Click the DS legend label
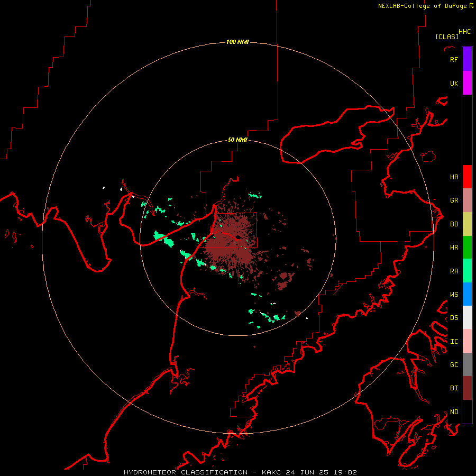This screenshot has width=476, height=476. coord(454,318)
